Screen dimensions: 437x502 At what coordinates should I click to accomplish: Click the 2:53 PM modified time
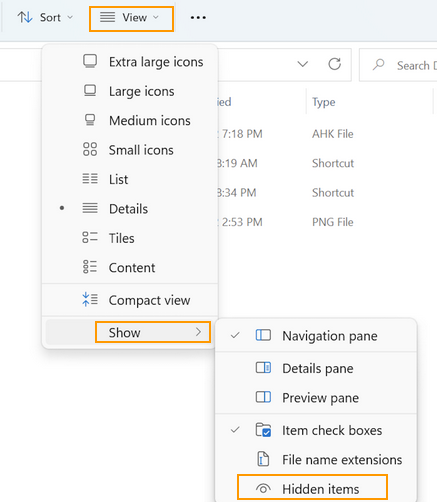point(241,222)
